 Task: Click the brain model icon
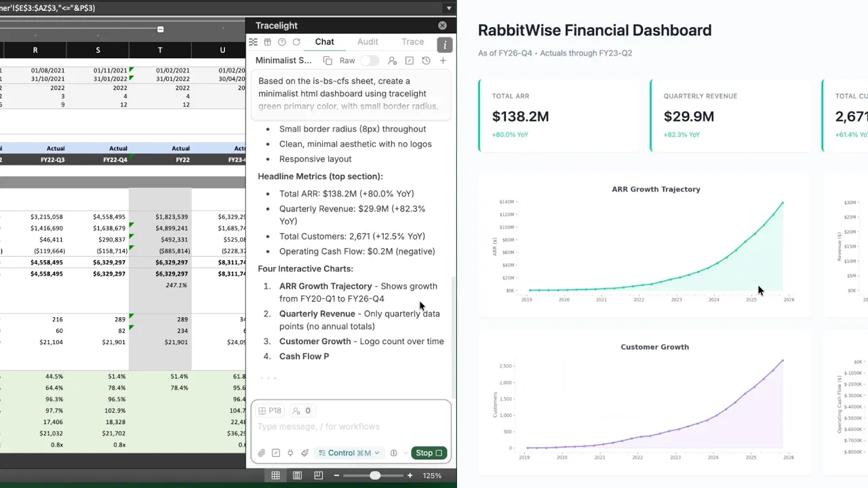click(x=393, y=453)
